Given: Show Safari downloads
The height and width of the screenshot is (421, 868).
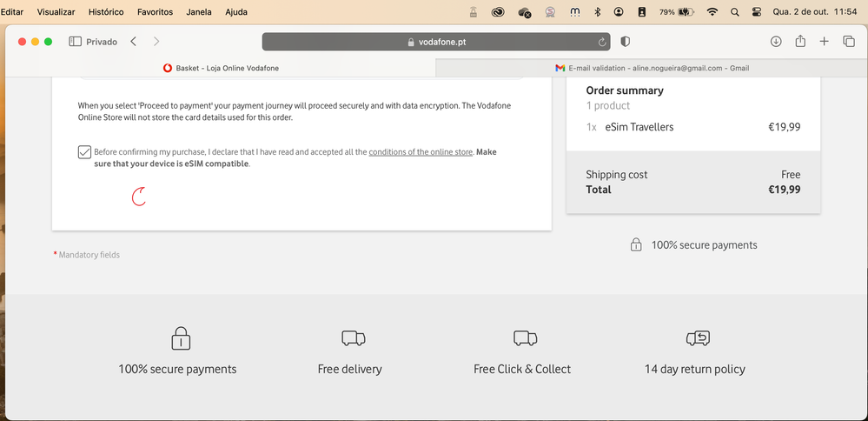Looking at the screenshot, I should 776,42.
